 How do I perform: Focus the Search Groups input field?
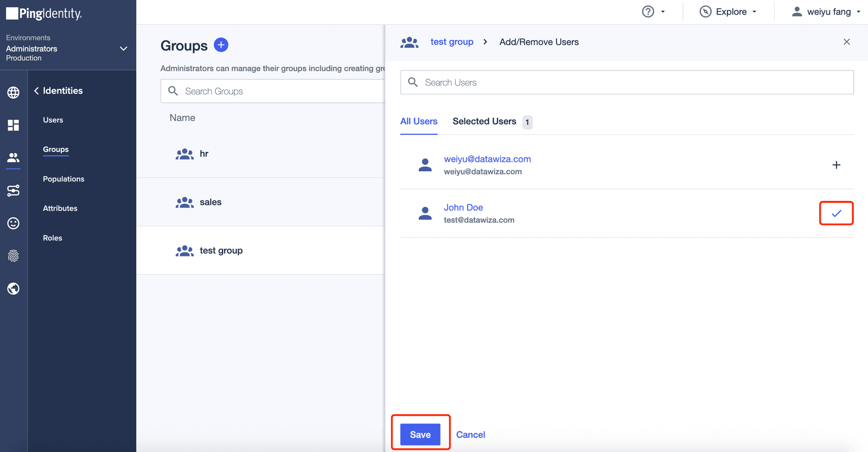pos(273,91)
